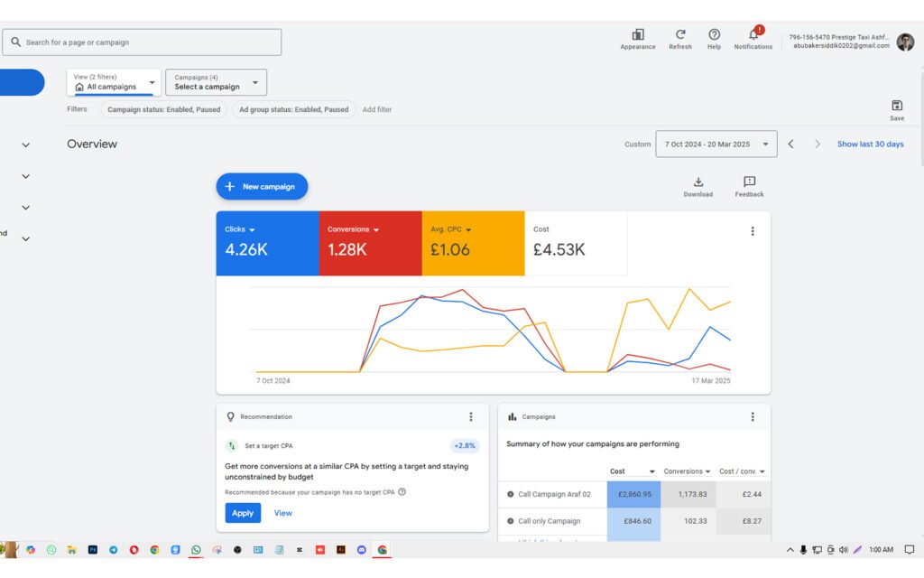Click the help icon beside target CPA note
Screen dimensions: 924x578
[402, 492]
